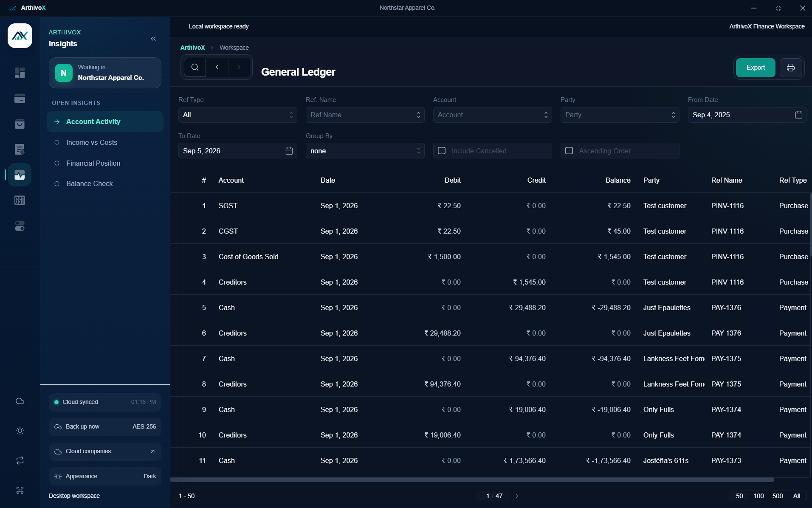Open the Group By dropdown showing none

pos(365,151)
